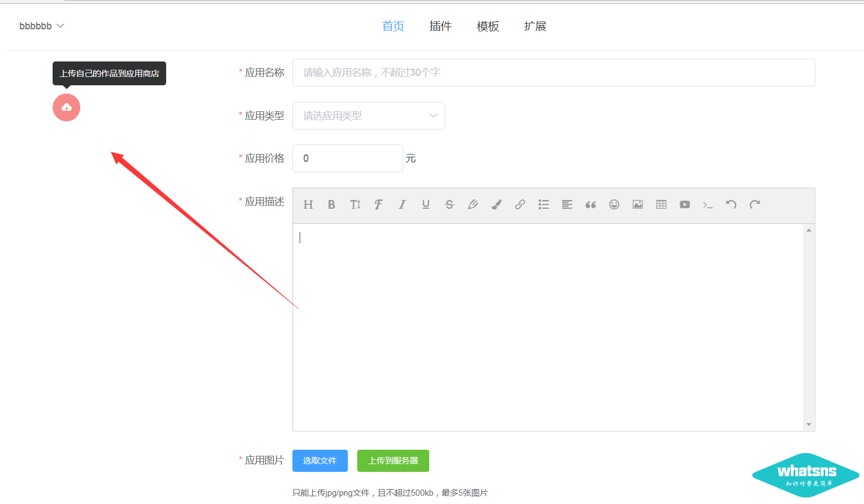The image size is (864, 504).
Task: Toggle bold formatting in the editor
Action: pos(331,204)
